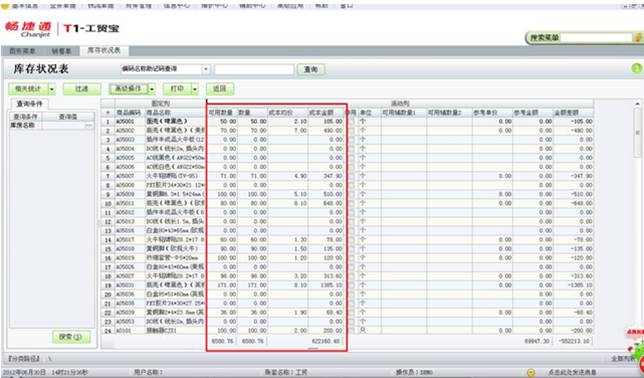Click the 账套名称 entry in the status bar
The width and height of the screenshot is (644, 378).
point(286,373)
